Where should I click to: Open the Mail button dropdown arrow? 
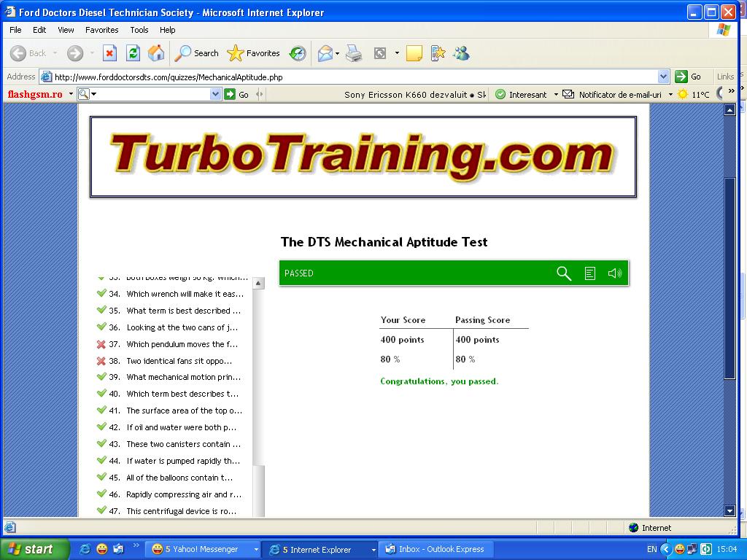click(337, 53)
